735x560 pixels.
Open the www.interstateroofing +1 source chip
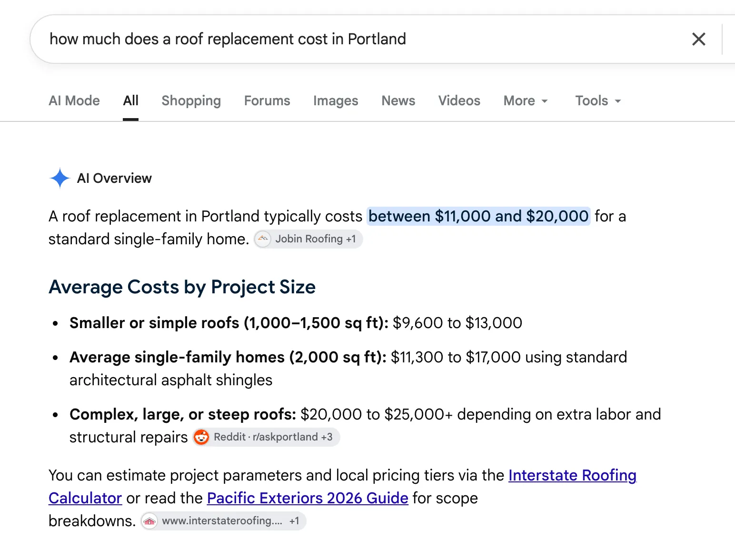(223, 521)
